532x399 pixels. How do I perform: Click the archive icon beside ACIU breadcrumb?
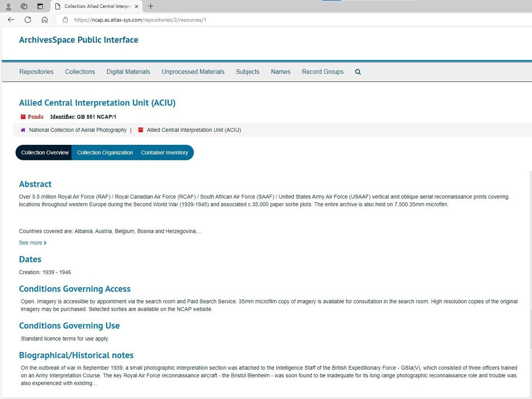141,130
